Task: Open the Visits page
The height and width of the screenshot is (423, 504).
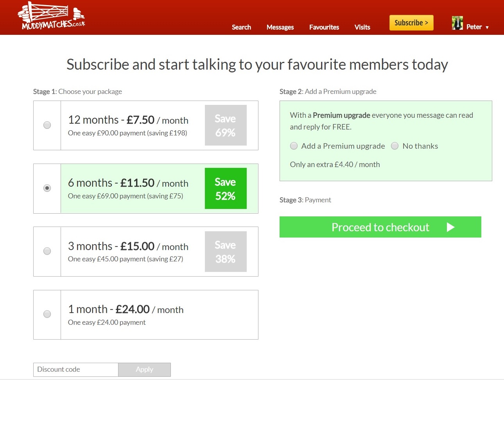Action: tap(362, 27)
